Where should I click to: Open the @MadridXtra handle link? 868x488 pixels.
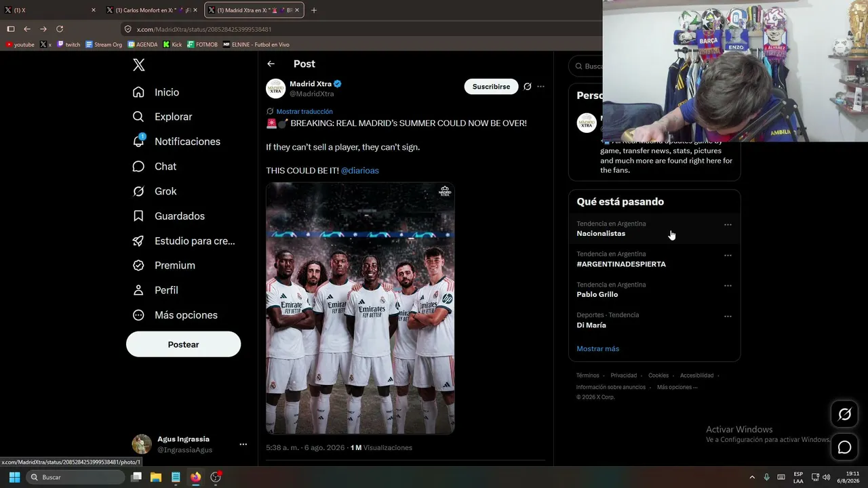coord(312,94)
